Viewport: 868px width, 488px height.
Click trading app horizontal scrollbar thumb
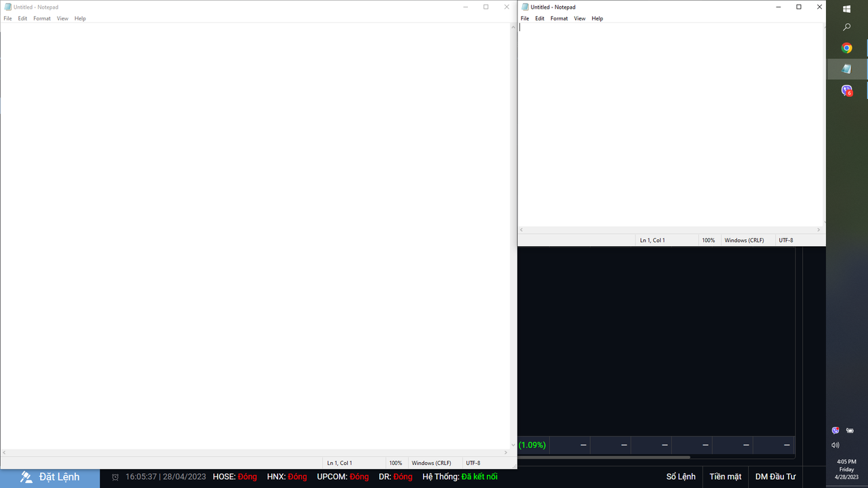coord(604,457)
